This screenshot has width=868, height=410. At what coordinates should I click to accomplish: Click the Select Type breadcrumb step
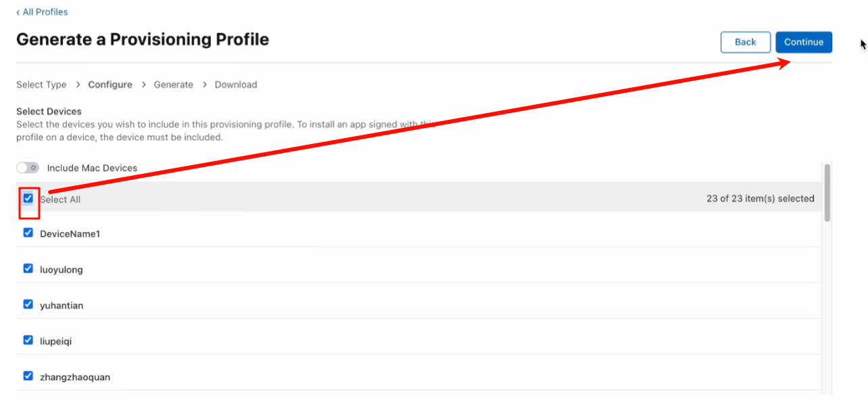41,85
